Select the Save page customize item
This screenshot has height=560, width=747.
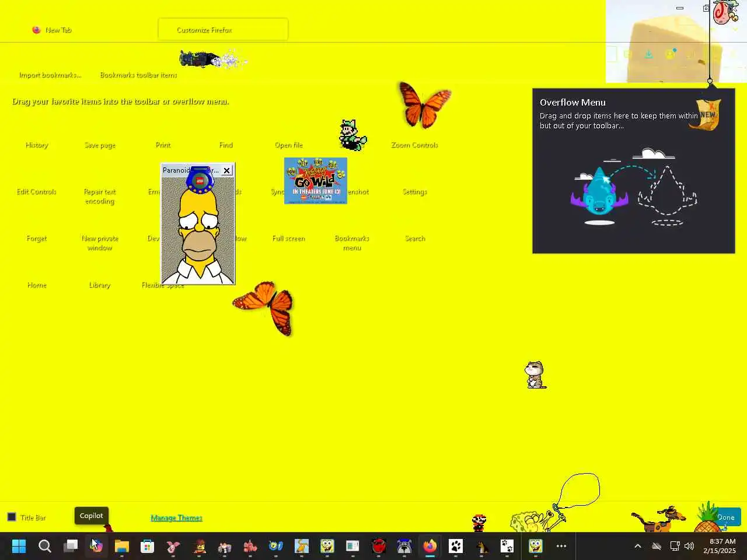[100, 145]
